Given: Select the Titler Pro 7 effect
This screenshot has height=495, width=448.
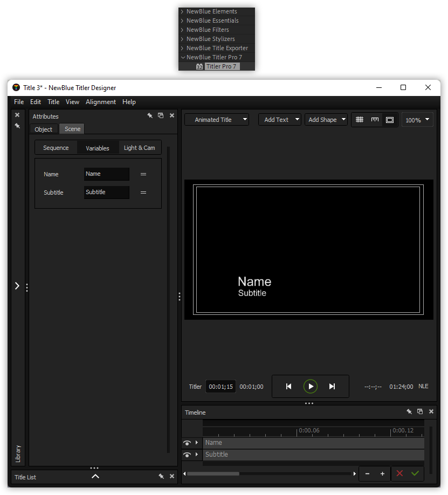Looking at the screenshot, I should 222,67.
